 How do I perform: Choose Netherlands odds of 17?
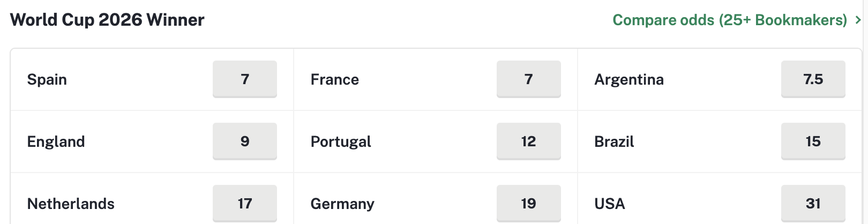pyautogui.click(x=245, y=204)
